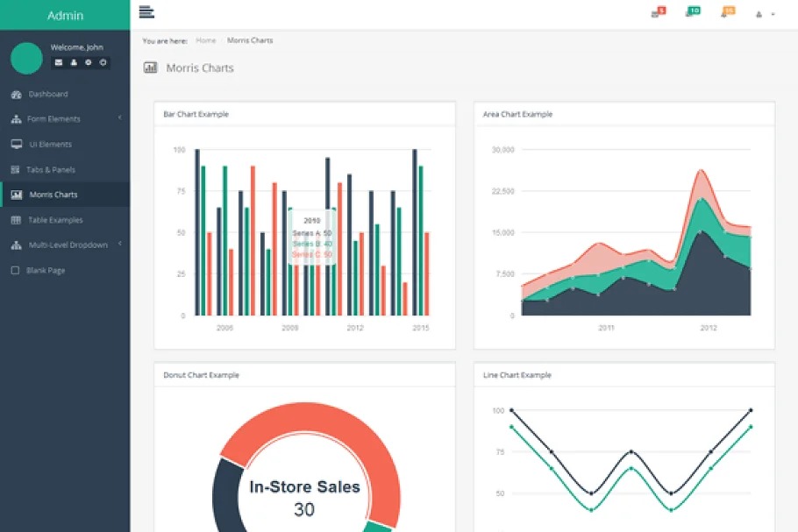Image resolution: width=798 pixels, height=532 pixels.
Task: Open UI Elements in the sidebar
Action: point(50,144)
